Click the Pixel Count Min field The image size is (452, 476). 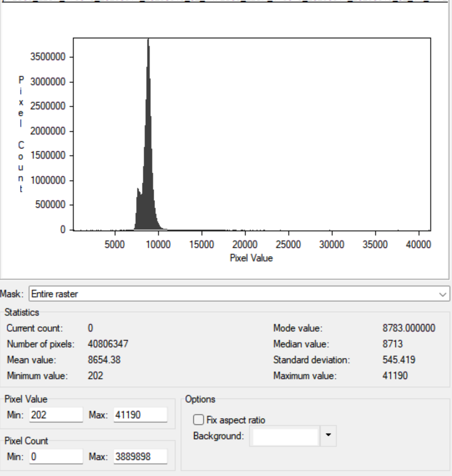[x=56, y=457]
